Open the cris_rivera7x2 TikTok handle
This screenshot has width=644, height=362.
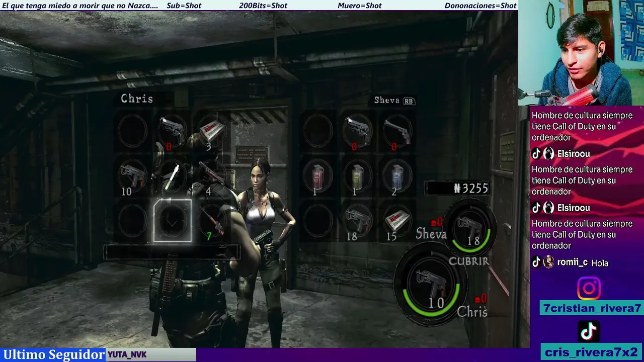[591, 352]
